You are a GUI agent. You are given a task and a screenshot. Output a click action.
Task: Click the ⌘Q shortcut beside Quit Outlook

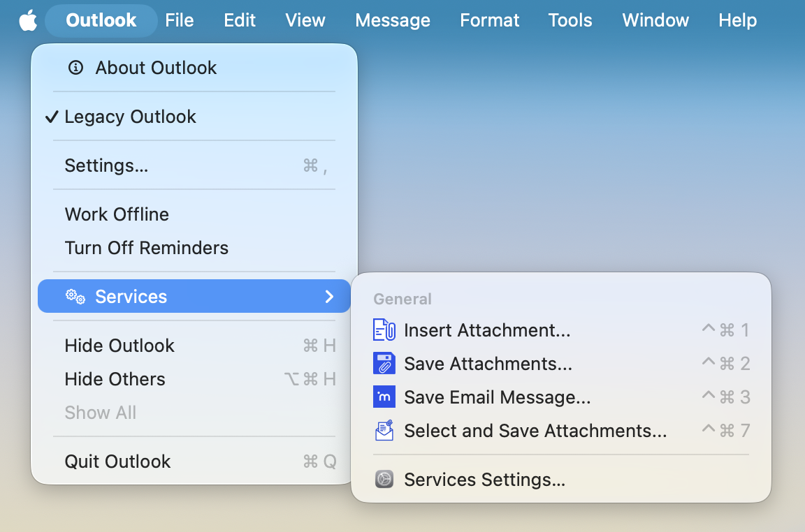pos(320,461)
